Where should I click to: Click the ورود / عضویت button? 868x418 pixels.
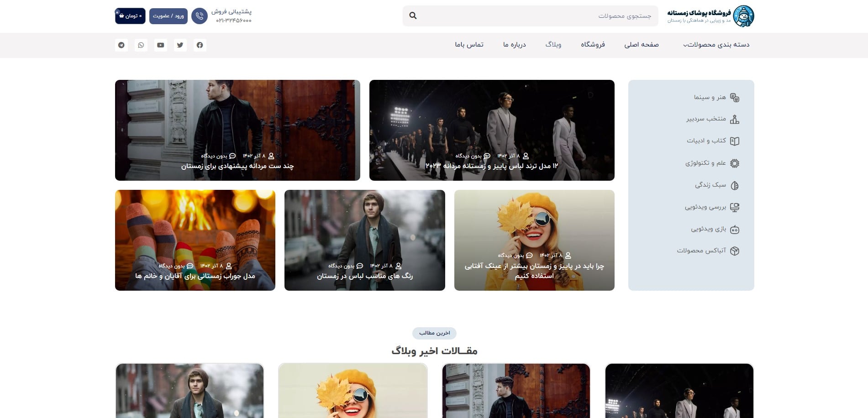tap(168, 16)
